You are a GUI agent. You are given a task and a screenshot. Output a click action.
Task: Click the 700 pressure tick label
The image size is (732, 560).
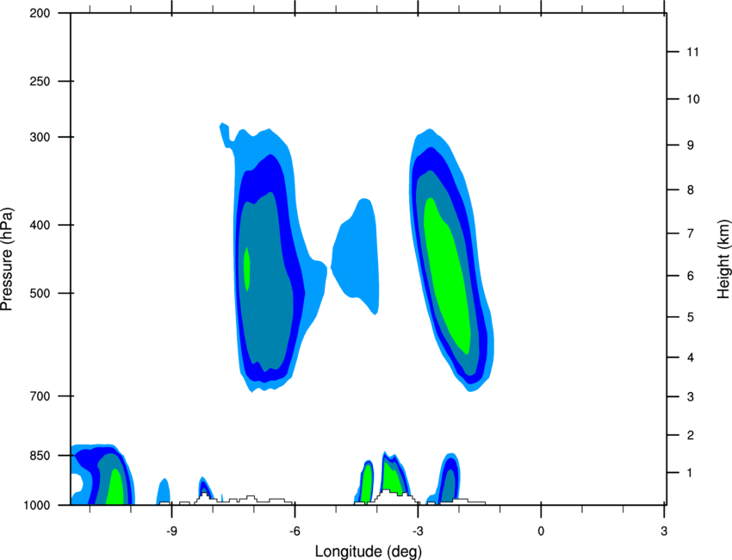pos(40,396)
